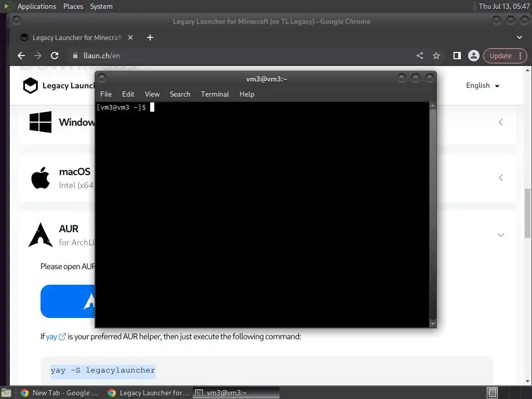Open the English language dropdown
Screen dimensions: 532x399
click(x=483, y=86)
